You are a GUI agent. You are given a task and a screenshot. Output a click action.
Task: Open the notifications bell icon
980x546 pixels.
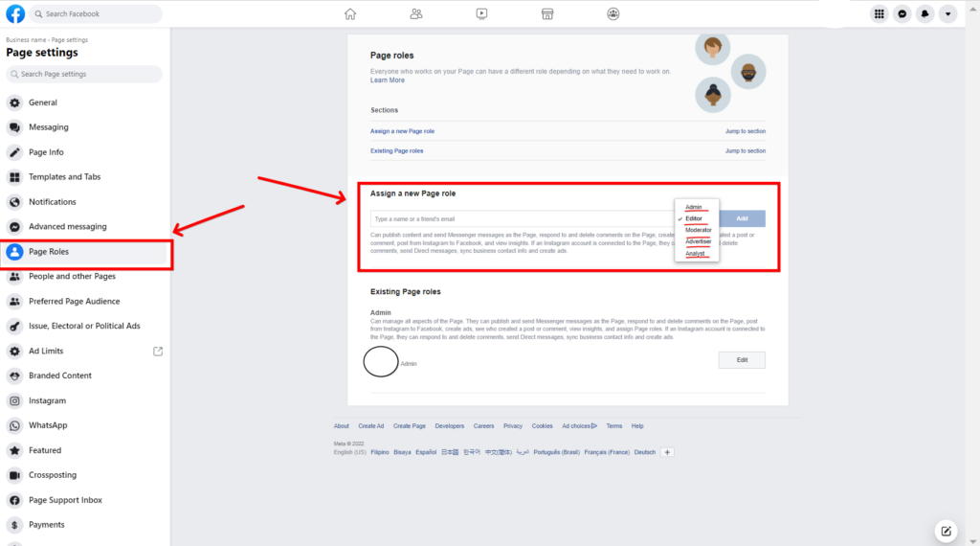[x=925, y=13]
